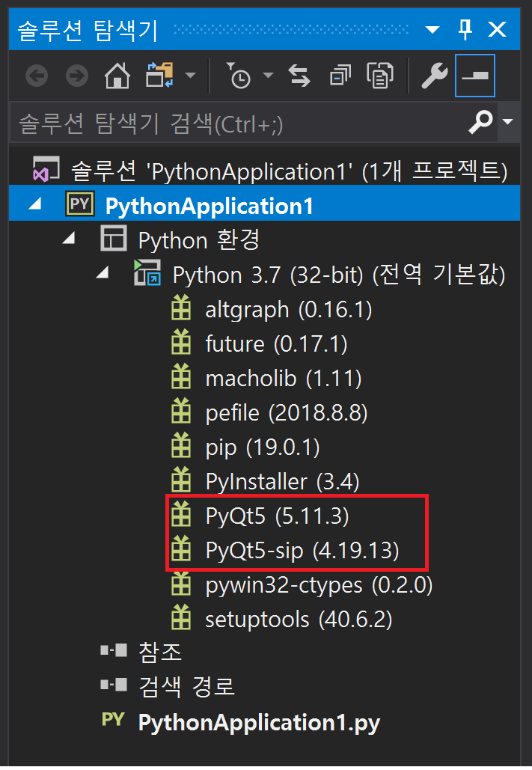The height and width of the screenshot is (770, 532).
Task: Click the Solution Explorer search field
Action: tap(238, 122)
